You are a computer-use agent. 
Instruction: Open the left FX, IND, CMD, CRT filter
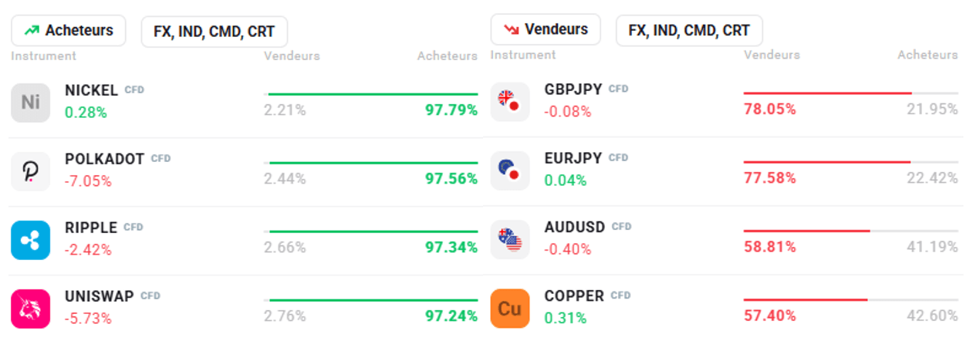pyautogui.click(x=214, y=32)
